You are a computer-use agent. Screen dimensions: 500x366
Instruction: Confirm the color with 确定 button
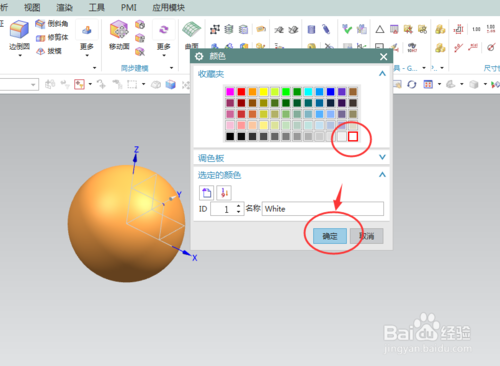coord(330,236)
